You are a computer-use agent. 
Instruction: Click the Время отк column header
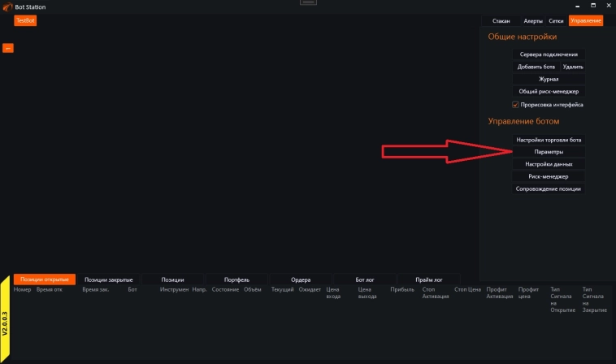click(x=50, y=289)
